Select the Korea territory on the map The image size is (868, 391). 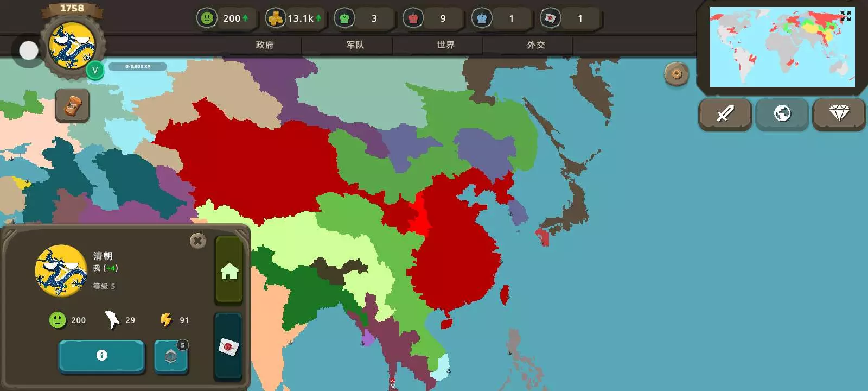pos(518,212)
